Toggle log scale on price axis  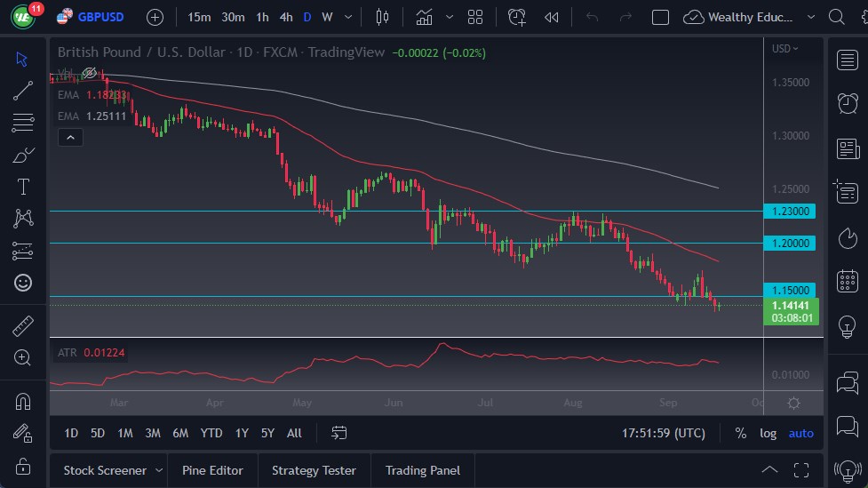(x=768, y=433)
